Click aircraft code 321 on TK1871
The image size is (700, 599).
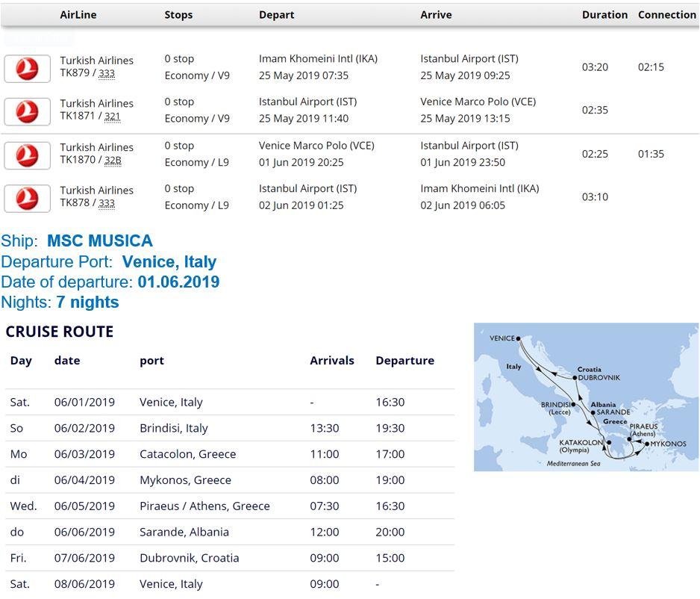112,117
